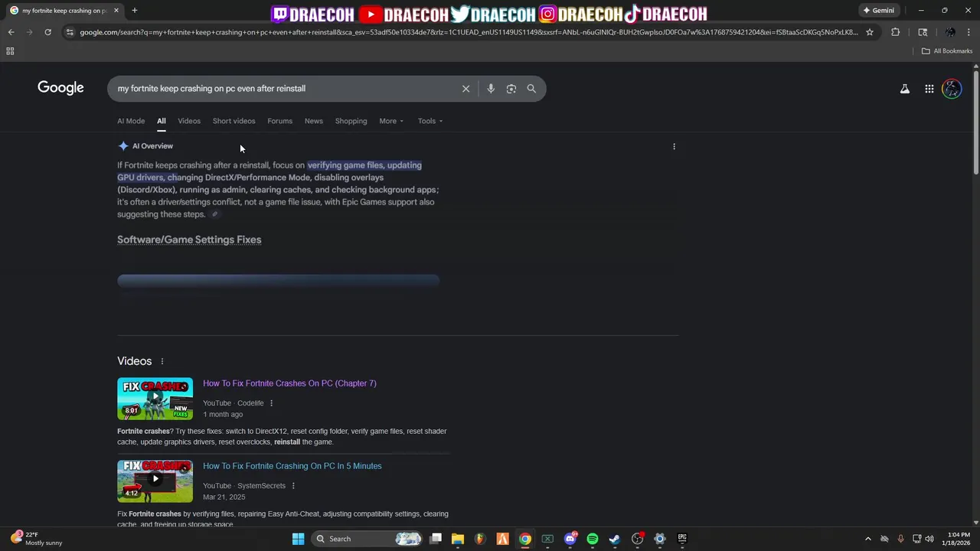
Task: Open Chrome extensions puzzle icon
Action: tap(895, 32)
